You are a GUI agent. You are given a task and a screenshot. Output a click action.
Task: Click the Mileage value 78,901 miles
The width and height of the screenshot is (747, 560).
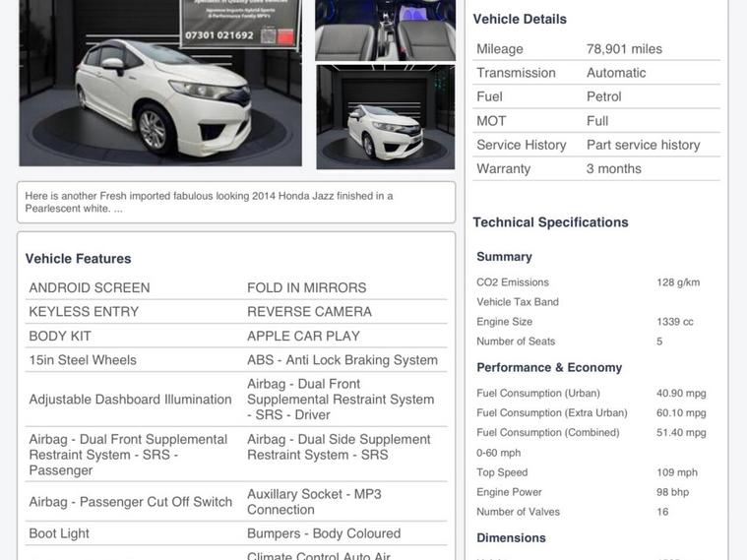624,48
